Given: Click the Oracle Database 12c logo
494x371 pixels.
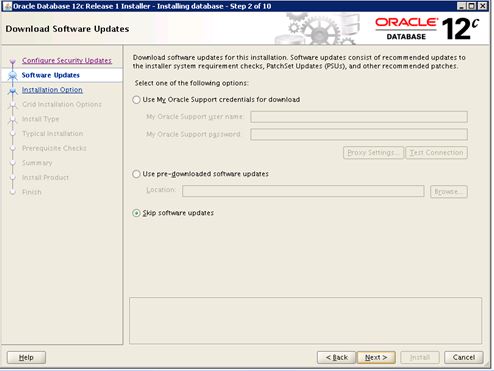Looking at the screenshot, I should pyautogui.click(x=427, y=29).
